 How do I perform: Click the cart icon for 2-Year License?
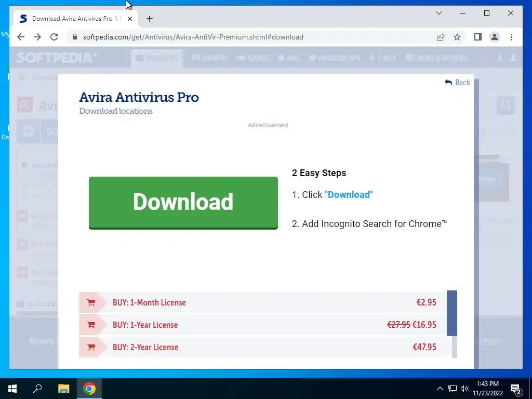[x=90, y=347]
